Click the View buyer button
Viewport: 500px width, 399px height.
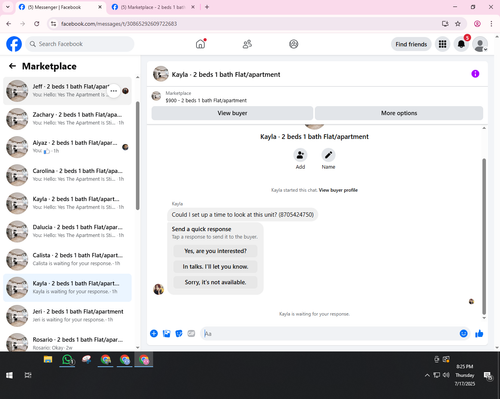tap(232, 113)
